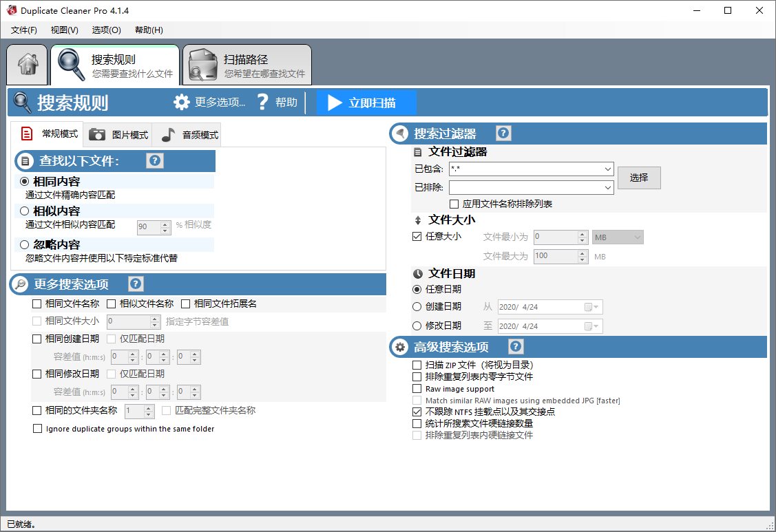Click the 帮助 question mark icon

coord(262,101)
